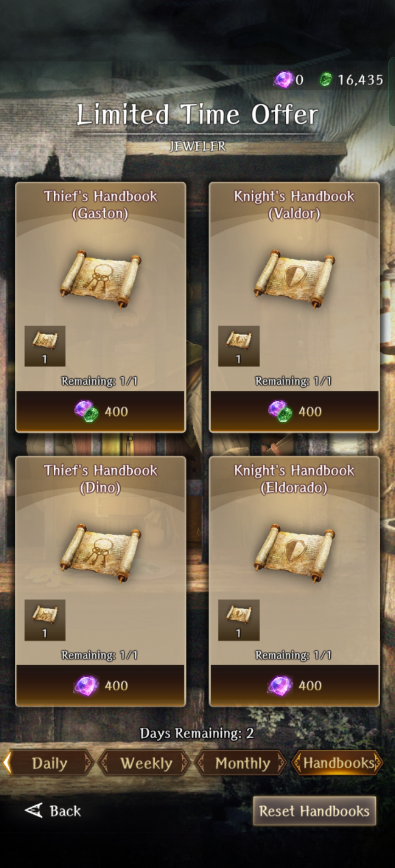This screenshot has width=395, height=868.
Task: Tap the Eldorado Knight's Handbook scroll icon
Action: [294, 553]
